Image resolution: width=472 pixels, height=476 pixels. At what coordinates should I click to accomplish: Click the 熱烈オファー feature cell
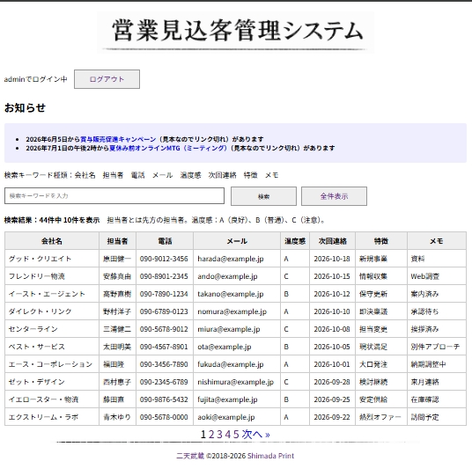pos(381,417)
